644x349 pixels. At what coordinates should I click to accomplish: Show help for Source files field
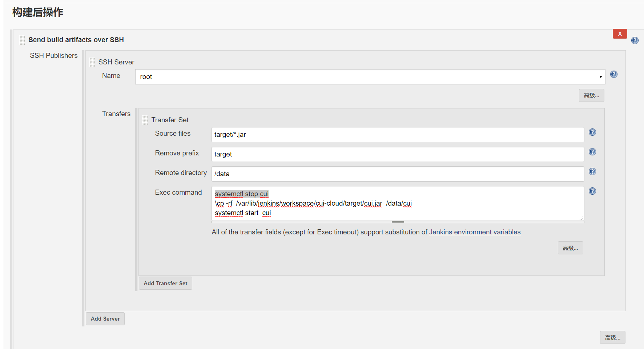[x=592, y=132]
